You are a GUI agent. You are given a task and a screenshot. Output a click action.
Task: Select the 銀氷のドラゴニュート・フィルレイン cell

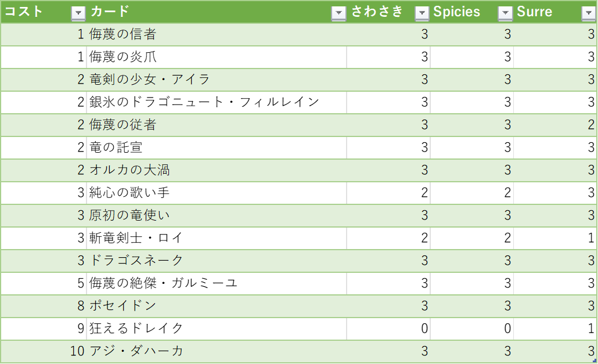[x=217, y=102]
